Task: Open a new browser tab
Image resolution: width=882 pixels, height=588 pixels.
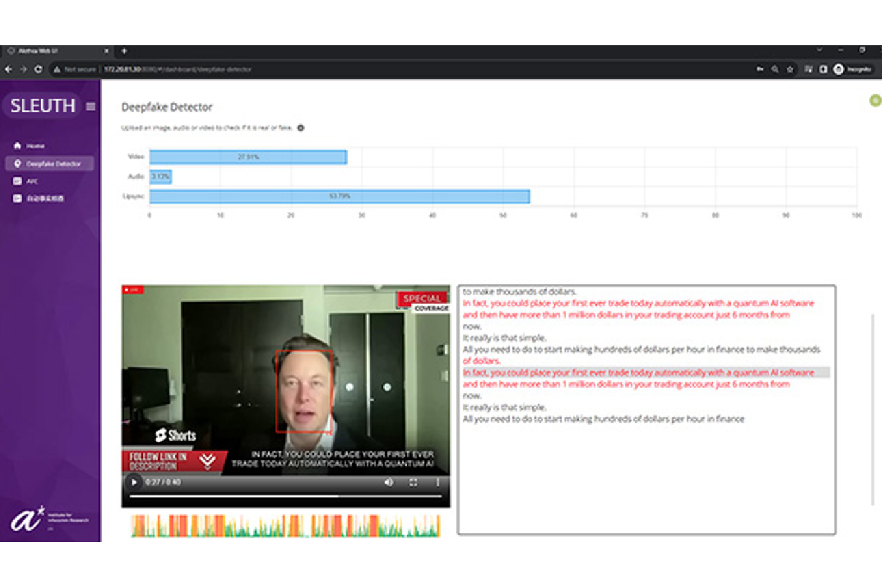Action: [124, 51]
